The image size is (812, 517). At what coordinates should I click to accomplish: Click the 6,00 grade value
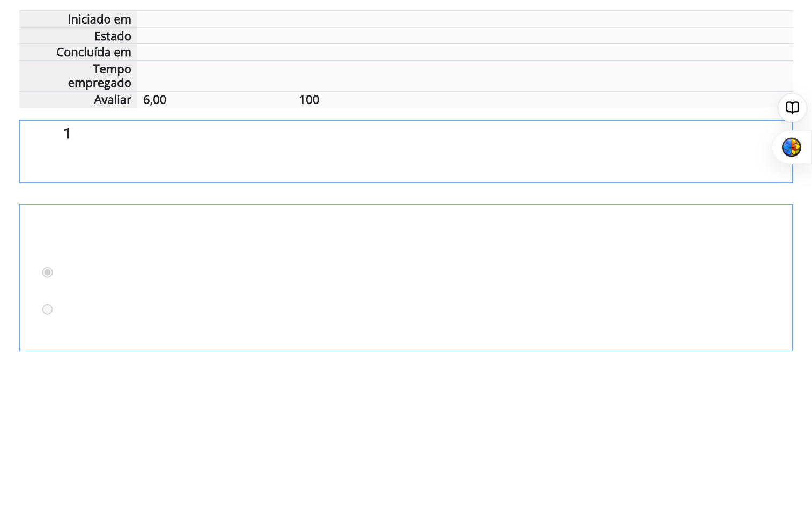pos(154,100)
